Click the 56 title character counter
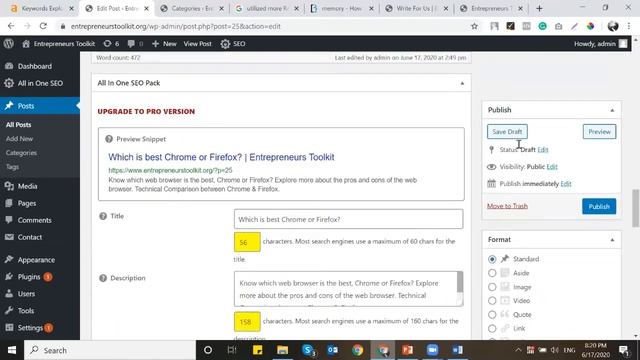The height and width of the screenshot is (360, 640). click(247, 242)
